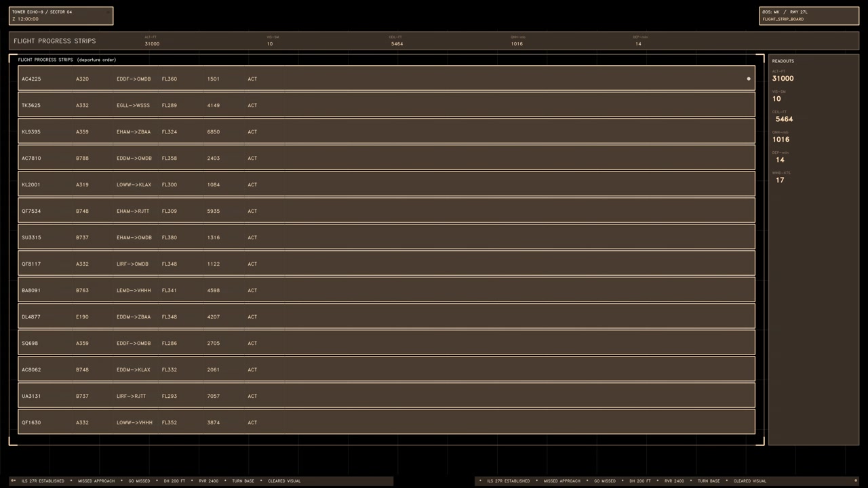Click ACT status on the BA8091 strip
This screenshot has height=488, width=868.
click(252, 291)
